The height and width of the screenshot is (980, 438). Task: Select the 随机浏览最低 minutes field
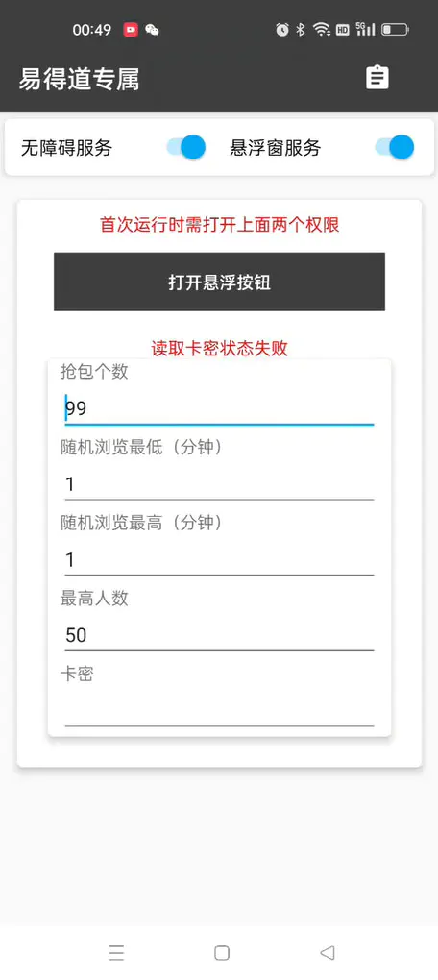[x=219, y=483]
